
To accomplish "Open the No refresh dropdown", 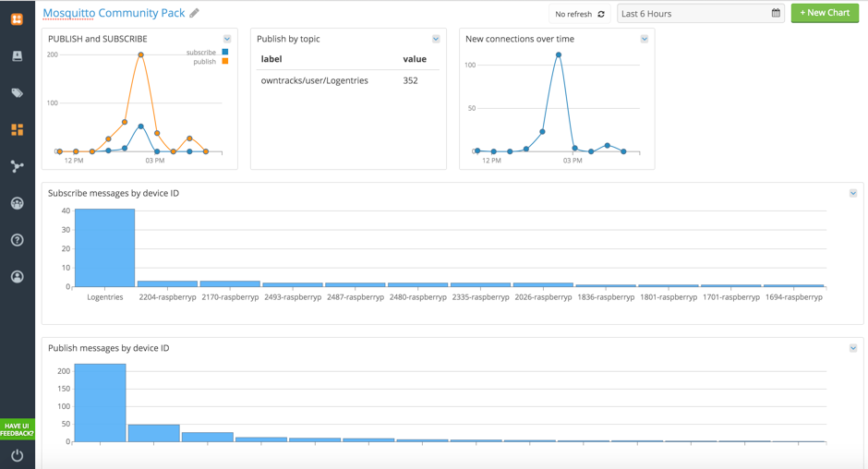I will click(579, 14).
